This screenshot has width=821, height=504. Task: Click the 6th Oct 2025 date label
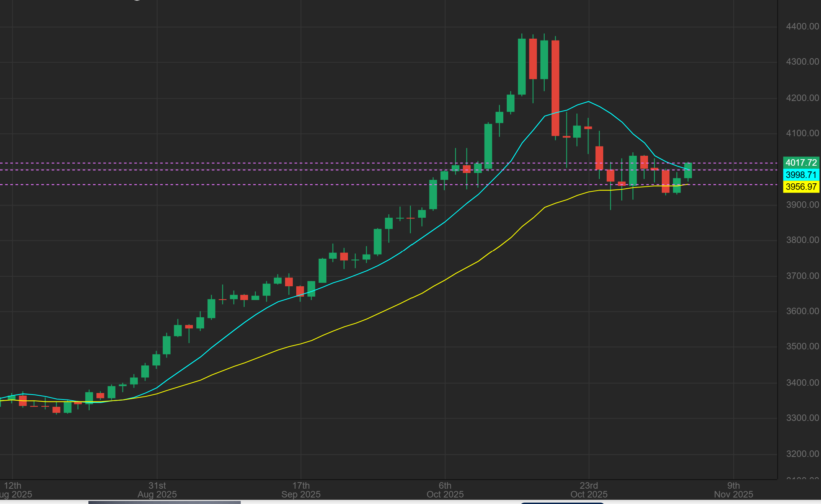pyautogui.click(x=445, y=490)
